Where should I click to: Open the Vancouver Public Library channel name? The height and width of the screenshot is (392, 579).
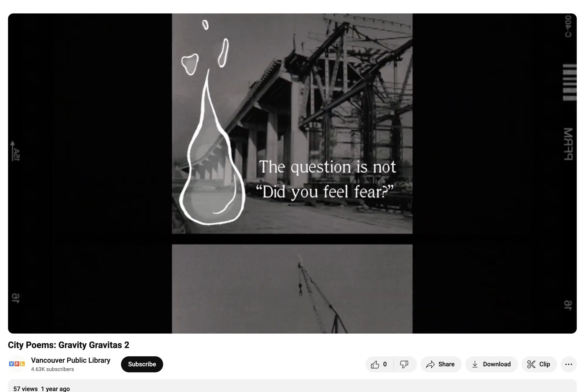click(70, 360)
